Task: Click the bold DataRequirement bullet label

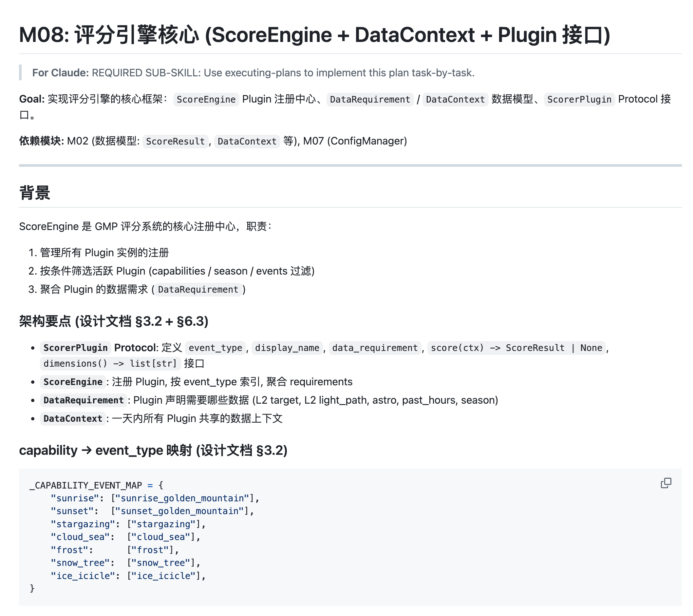Action: coord(84,400)
